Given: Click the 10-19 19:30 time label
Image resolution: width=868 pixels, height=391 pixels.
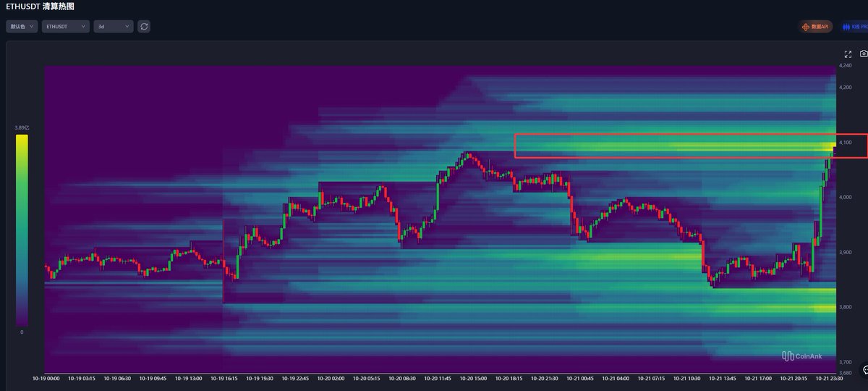Looking at the screenshot, I should pyautogui.click(x=260, y=378).
